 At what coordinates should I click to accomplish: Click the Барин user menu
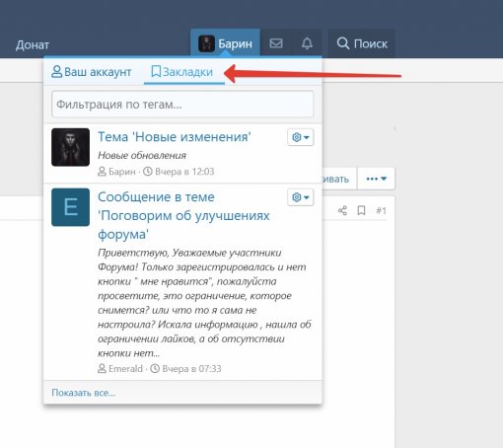(225, 43)
